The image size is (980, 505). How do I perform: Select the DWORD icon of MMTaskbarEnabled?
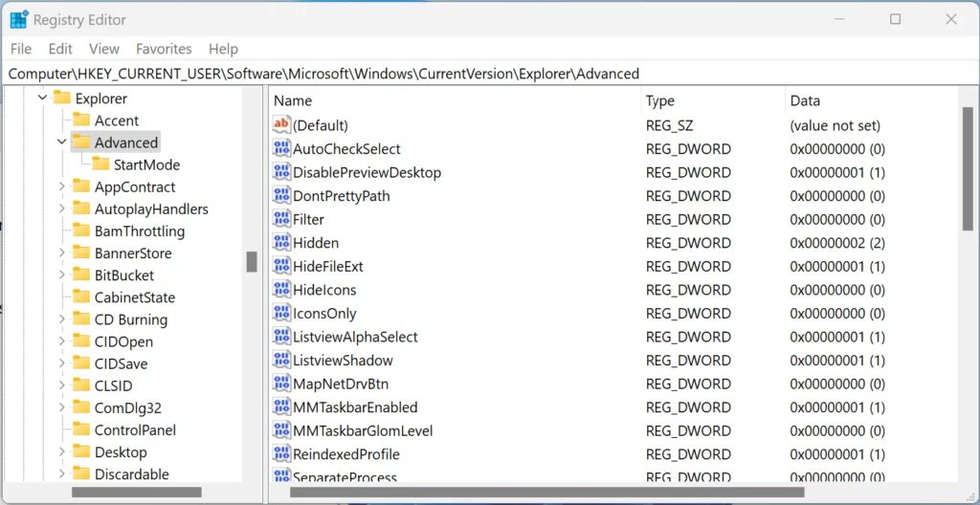pyautogui.click(x=282, y=406)
